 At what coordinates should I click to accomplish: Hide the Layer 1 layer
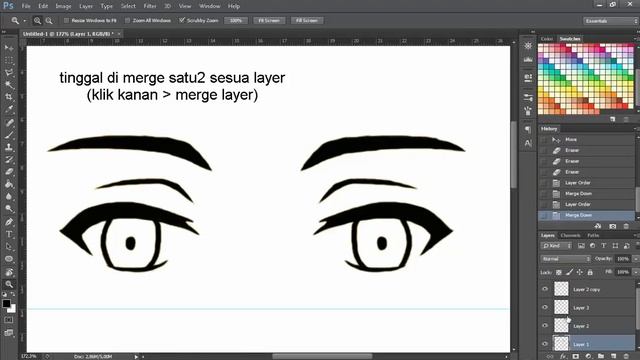545,344
